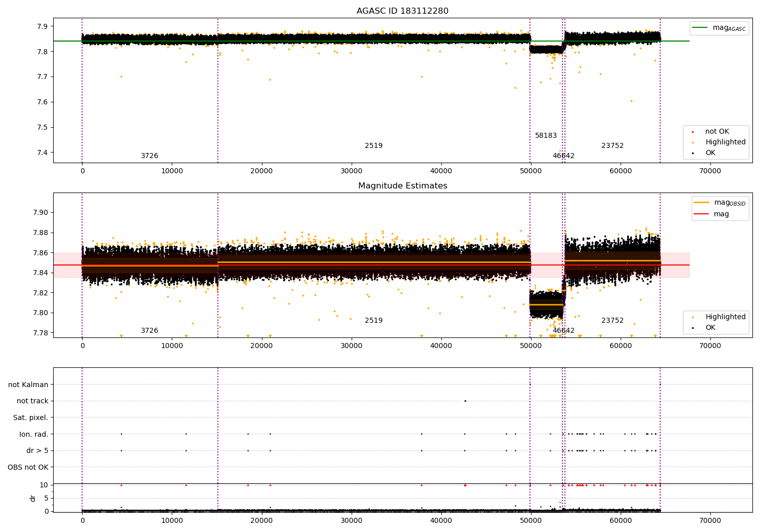The height and width of the screenshot is (532, 760).
Task: Click obsid label 23752 in Magnitude Estimates plot
Action: coord(613,321)
